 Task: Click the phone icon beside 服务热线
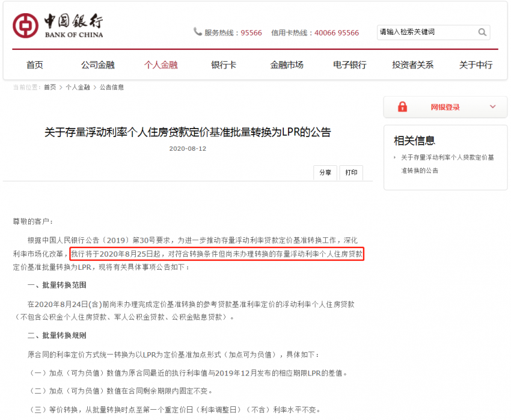[x=198, y=32]
